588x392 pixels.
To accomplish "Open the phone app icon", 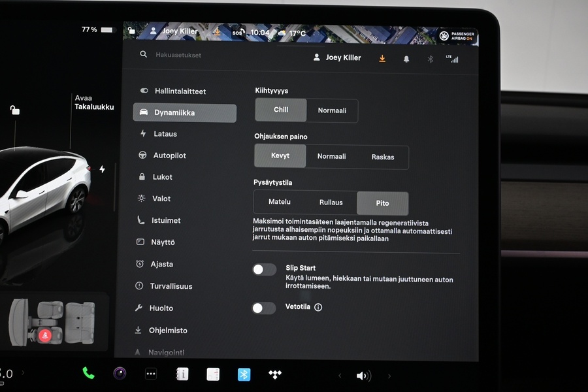I will (88, 374).
